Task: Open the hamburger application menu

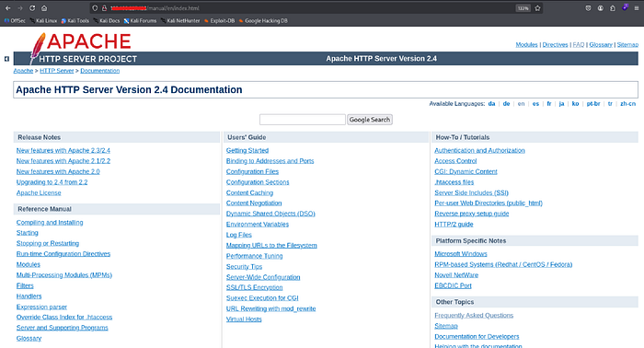Action: pos(637,8)
